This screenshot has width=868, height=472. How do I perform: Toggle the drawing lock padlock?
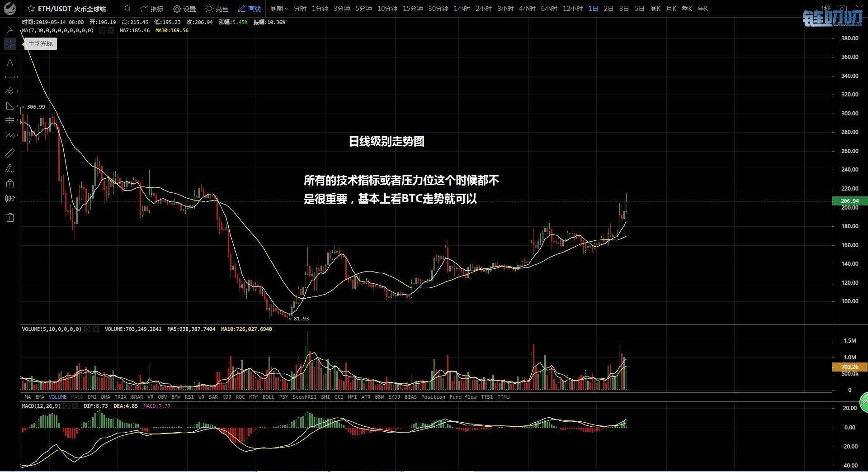10,183
